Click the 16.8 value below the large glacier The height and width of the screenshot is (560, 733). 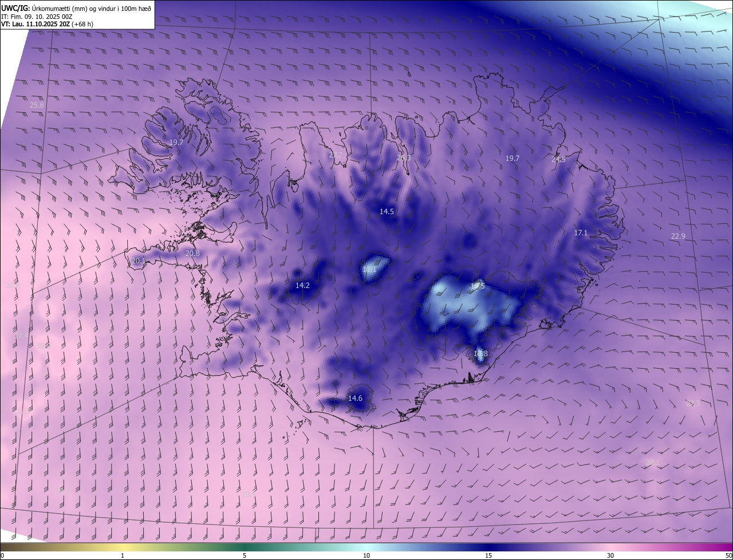[x=480, y=354]
